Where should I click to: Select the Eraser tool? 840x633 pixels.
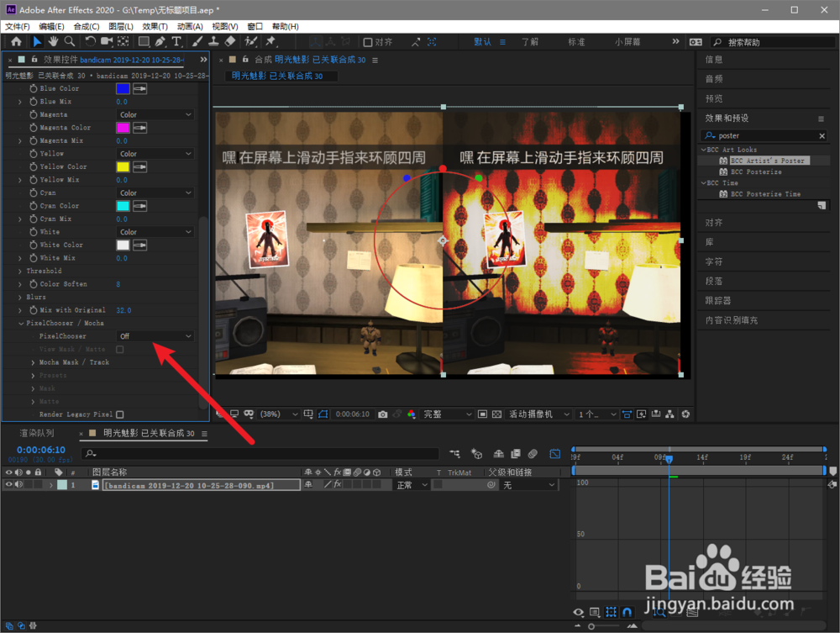pos(230,42)
